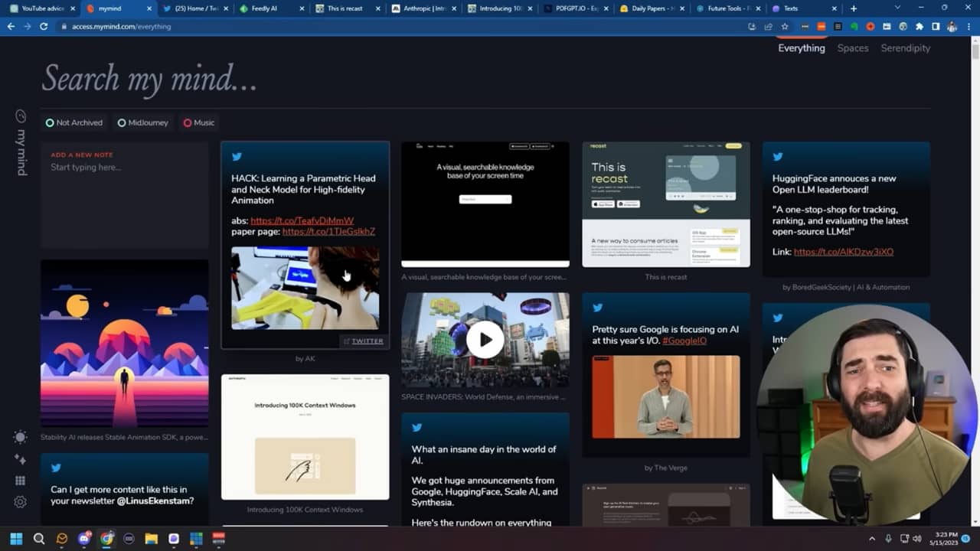Open the visual searchable knowledge base card
The height and width of the screenshot is (551, 980).
click(x=485, y=204)
